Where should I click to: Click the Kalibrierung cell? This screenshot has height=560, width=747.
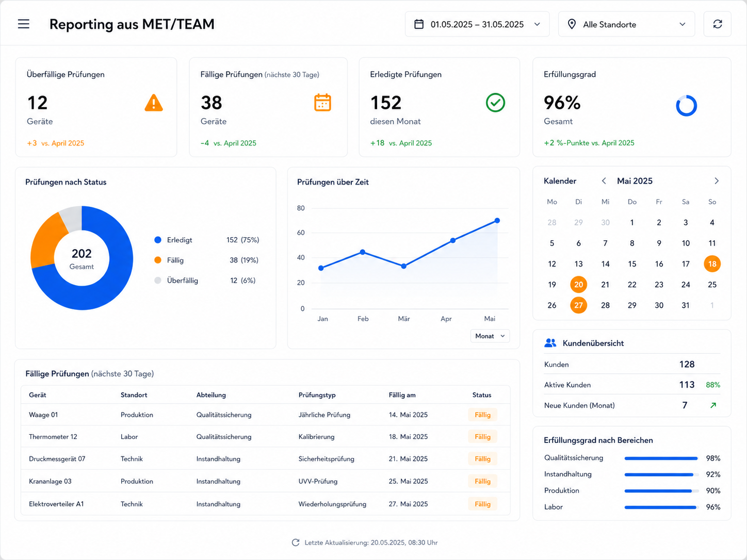(x=316, y=437)
